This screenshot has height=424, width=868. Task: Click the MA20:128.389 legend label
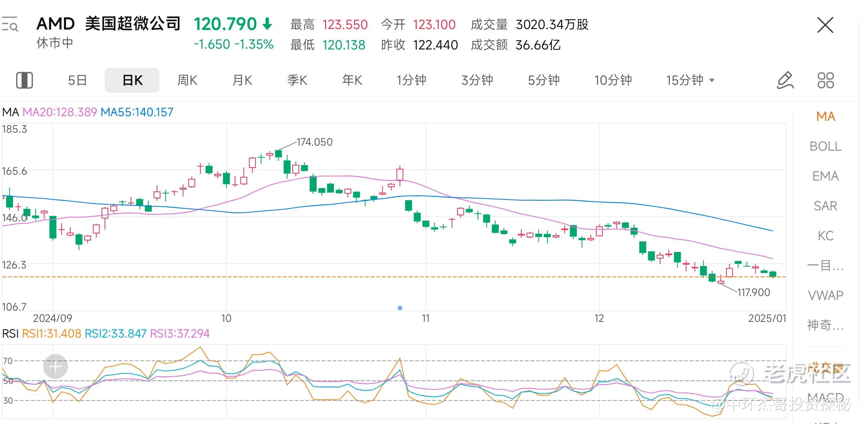[60, 112]
